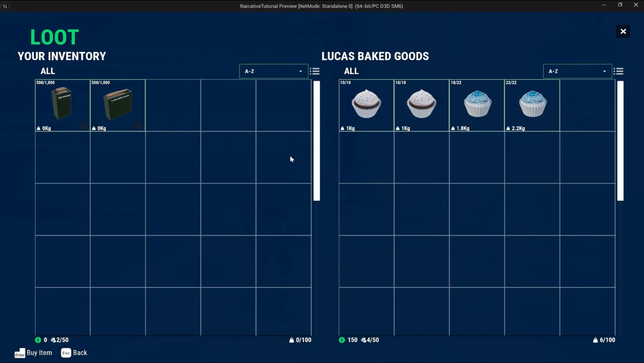
Task: Click the favorite star on the rifle ammo slot
Action: point(138,125)
